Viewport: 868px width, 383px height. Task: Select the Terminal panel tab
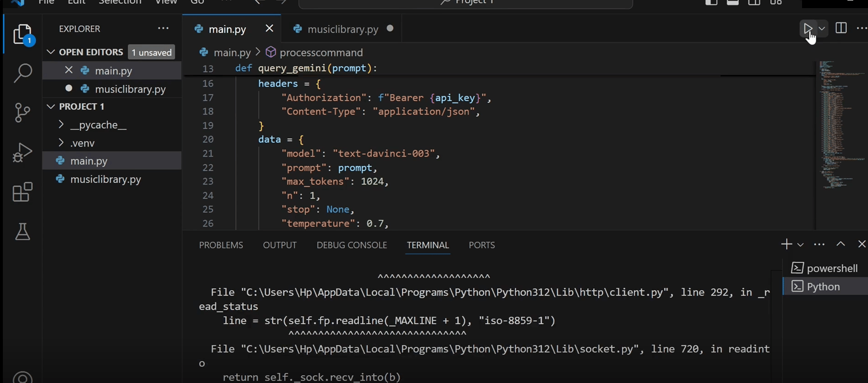[428, 245]
